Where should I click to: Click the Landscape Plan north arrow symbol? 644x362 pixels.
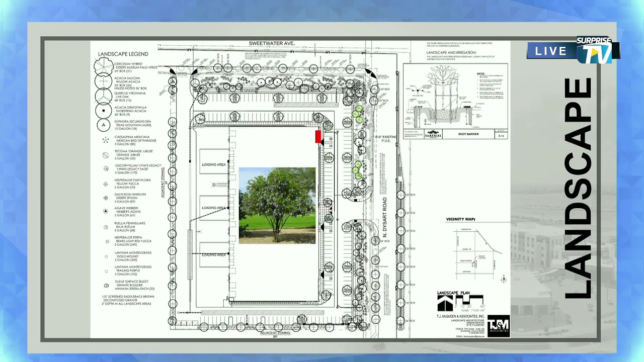tap(445, 304)
